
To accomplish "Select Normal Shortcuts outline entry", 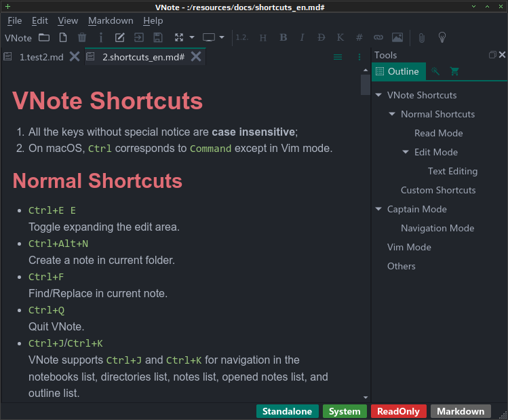I will [437, 114].
